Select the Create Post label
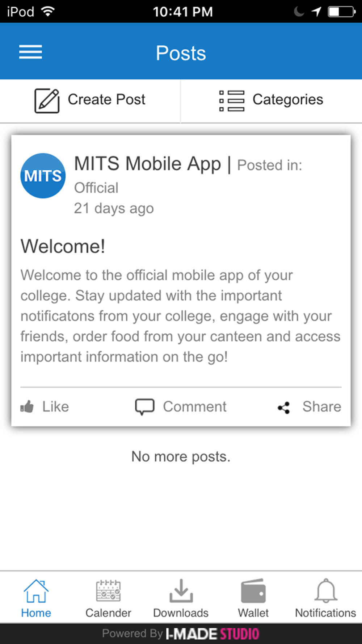Viewport: 362px width, 644px height. point(106,99)
